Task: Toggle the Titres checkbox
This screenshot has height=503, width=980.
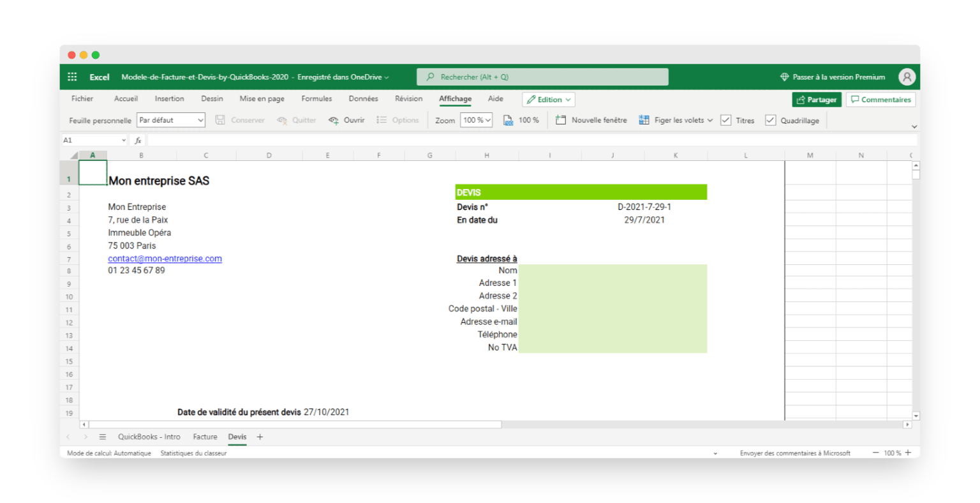Action: [x=725, y=119]
